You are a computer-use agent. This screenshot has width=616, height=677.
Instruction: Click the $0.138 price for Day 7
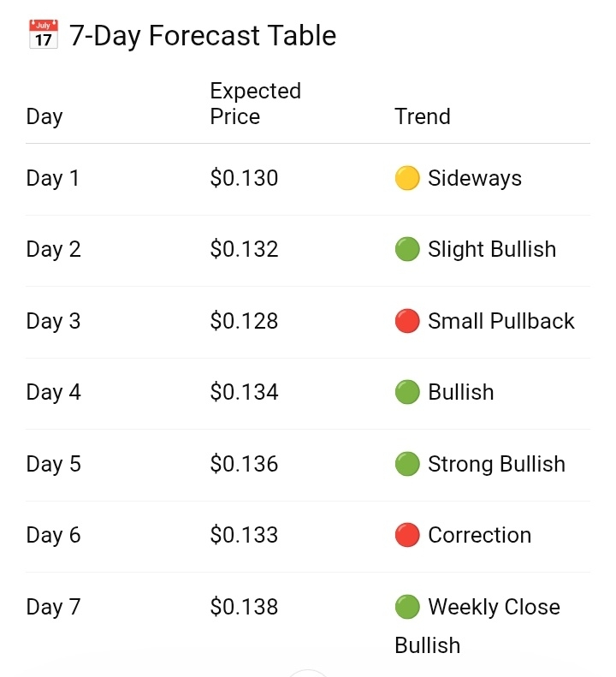[244, 608]
